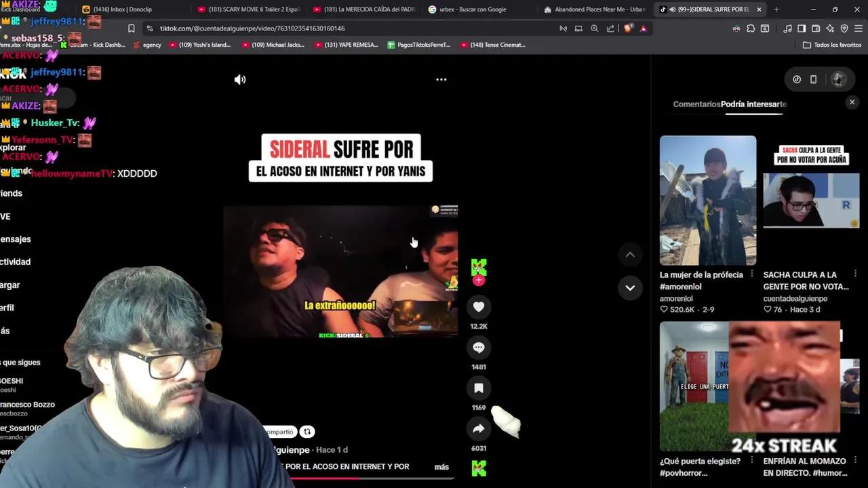The image size is (868, 488).
Task: Open the Brave playlist music note icon
Action: [x=787, y=28]
